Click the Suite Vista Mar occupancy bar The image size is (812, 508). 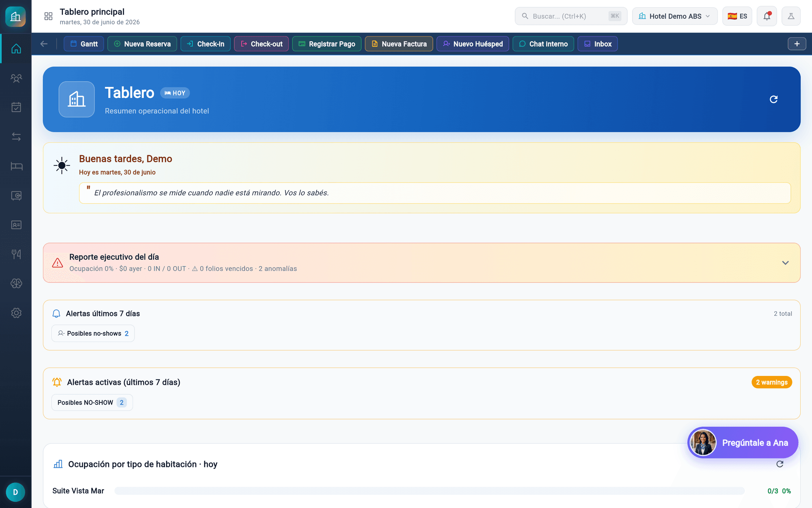point(430,491)
